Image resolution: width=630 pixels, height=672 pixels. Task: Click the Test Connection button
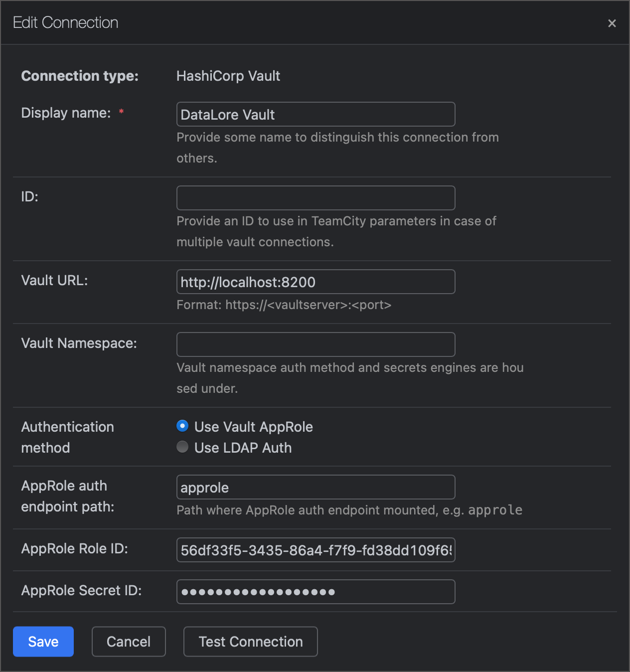250,642
